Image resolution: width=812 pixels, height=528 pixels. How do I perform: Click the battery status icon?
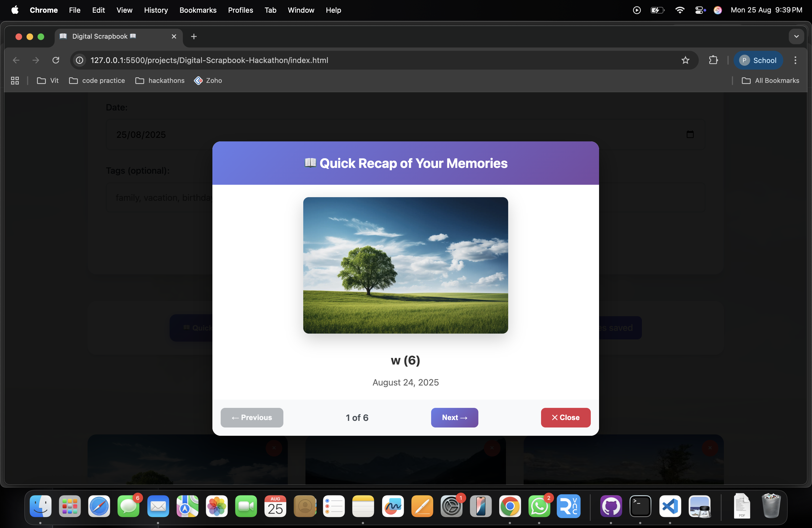[657, 10]
